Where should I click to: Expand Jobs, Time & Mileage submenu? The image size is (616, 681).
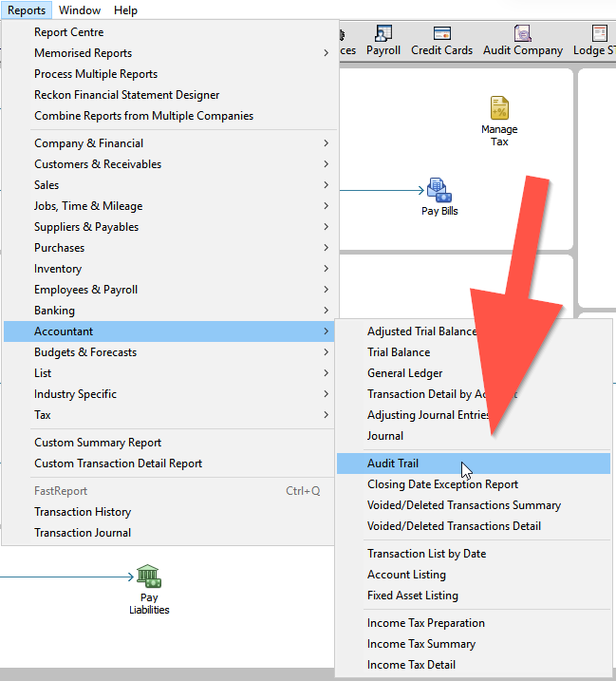coord(169,206)
